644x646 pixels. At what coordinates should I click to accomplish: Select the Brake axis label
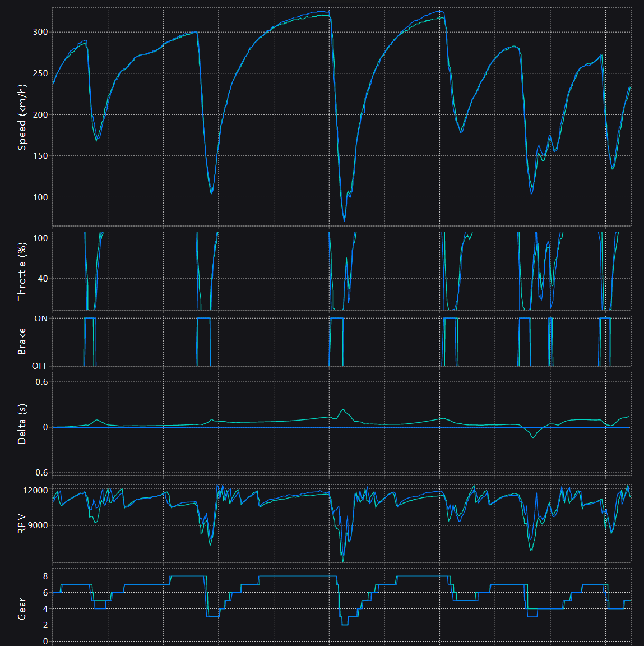click(x=22, y=341)
